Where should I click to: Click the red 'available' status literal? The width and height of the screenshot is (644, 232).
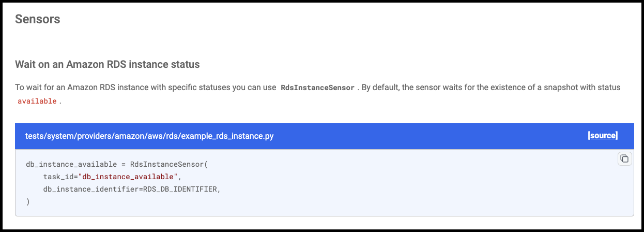tap(37, 101)
